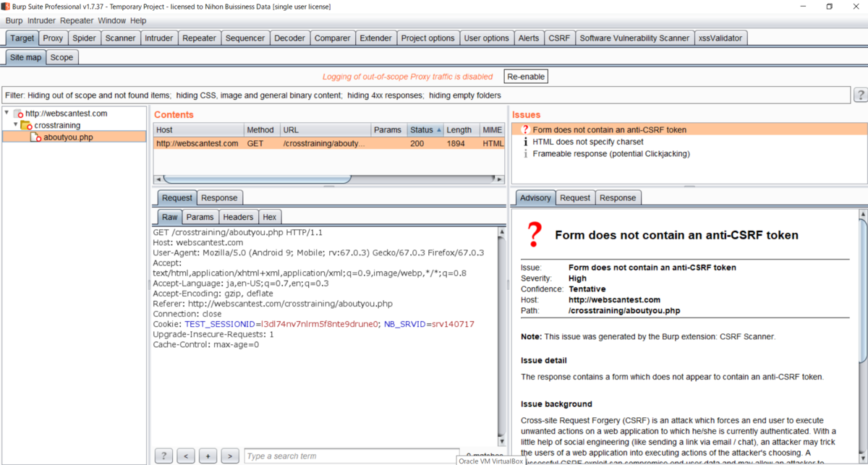Switch to the Decoder tab
The height and width of the screenshot is (465, 868).
click(x=289, y=38)
